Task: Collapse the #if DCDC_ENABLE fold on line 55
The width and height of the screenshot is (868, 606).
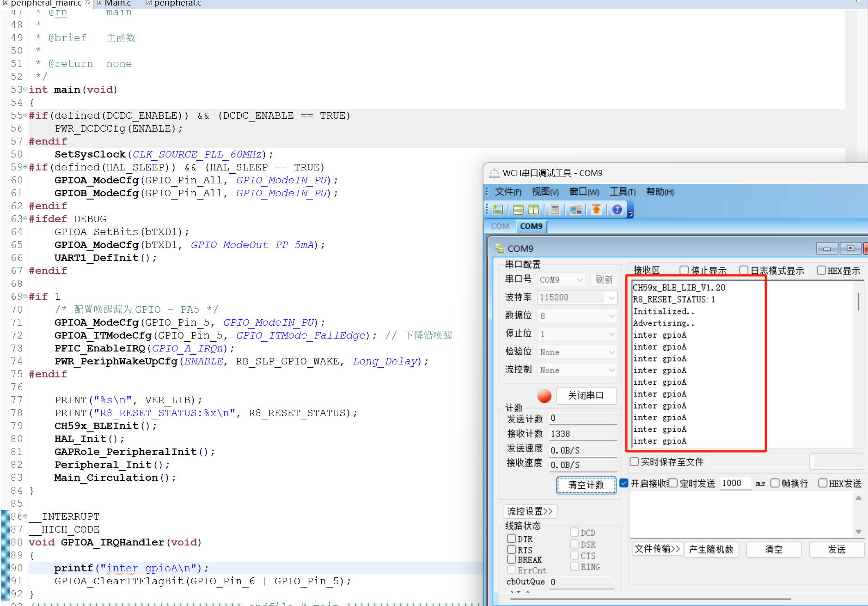Action: (25, 115)
